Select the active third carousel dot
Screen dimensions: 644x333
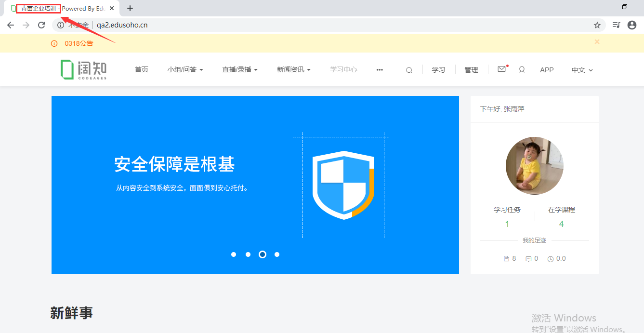pyautogui.click(x=263, y=254)
